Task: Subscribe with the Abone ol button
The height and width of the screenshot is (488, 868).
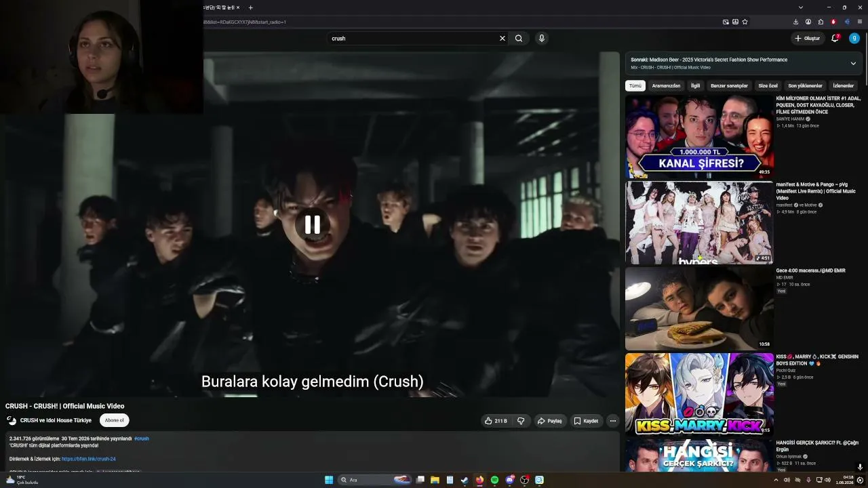Action: 114,420
